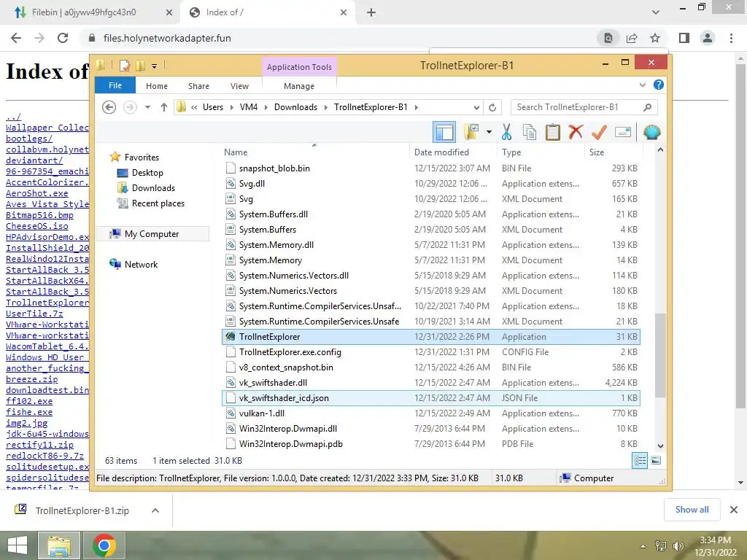
Task: Select Win32Interop.Dwmapi.pdb file
Action: (431, 443)
